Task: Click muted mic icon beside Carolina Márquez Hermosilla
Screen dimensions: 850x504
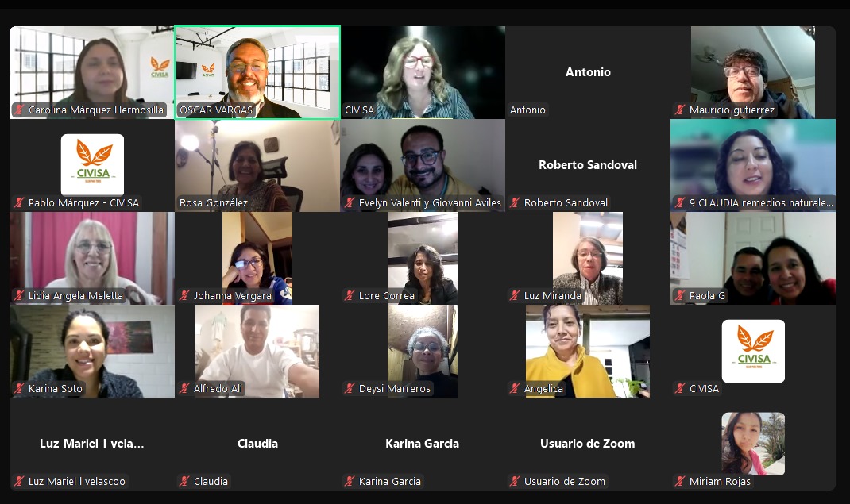Action: [20, 110]
